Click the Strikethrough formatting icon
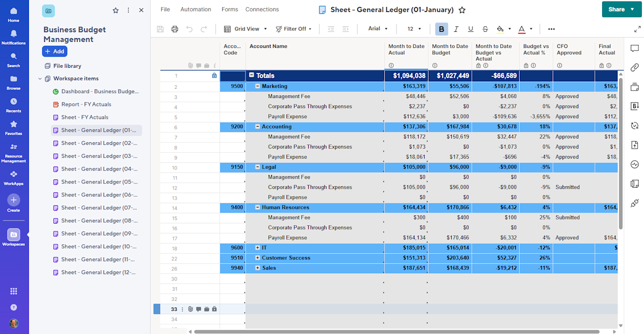Viewport: 644px width, 334px height. coord(485,29)
